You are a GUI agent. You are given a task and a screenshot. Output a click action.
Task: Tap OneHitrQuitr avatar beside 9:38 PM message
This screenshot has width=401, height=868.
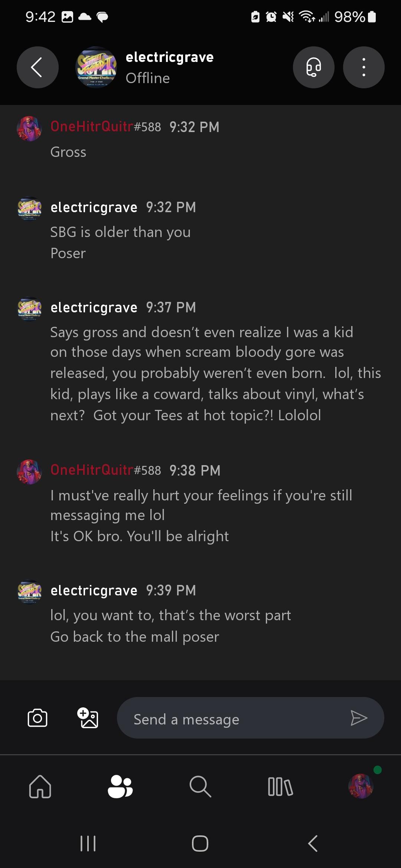pos(29,472)
